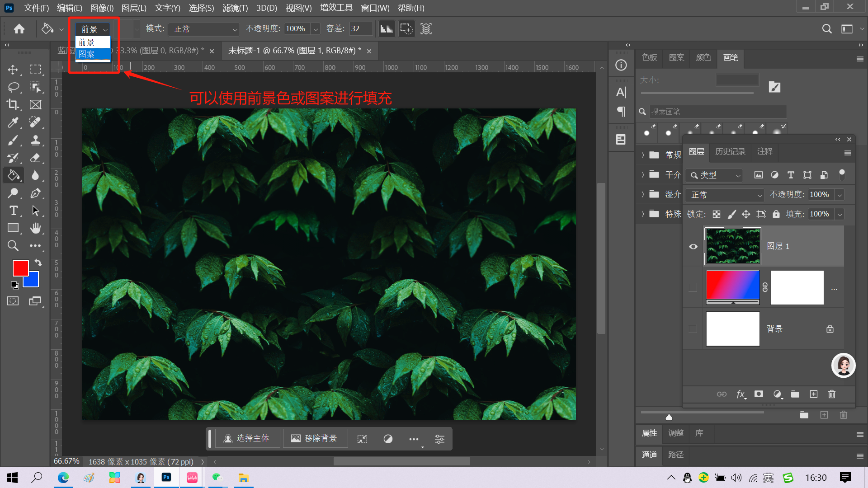Select the Horizontal Type tool
Viewport: 868px width, 488px height.
tap(13, 211)
